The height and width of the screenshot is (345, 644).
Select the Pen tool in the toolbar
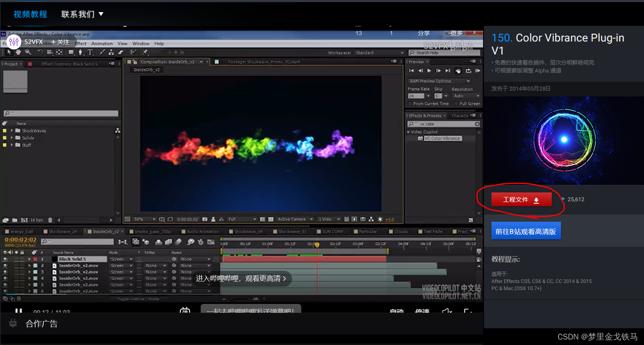(80, 52)
